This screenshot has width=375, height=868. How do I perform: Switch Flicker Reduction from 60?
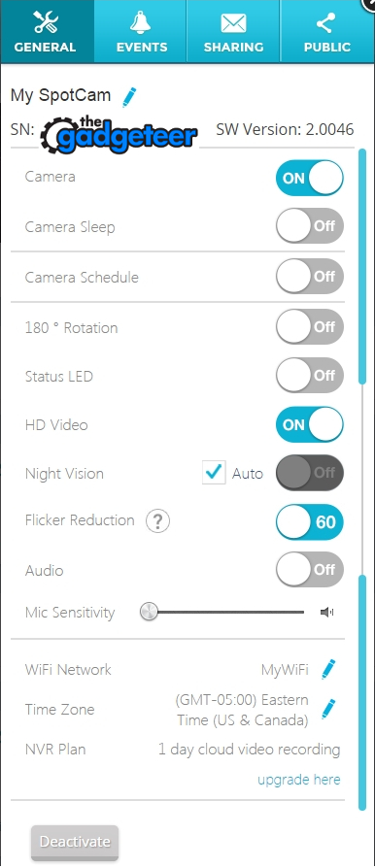tap(310, 521)
